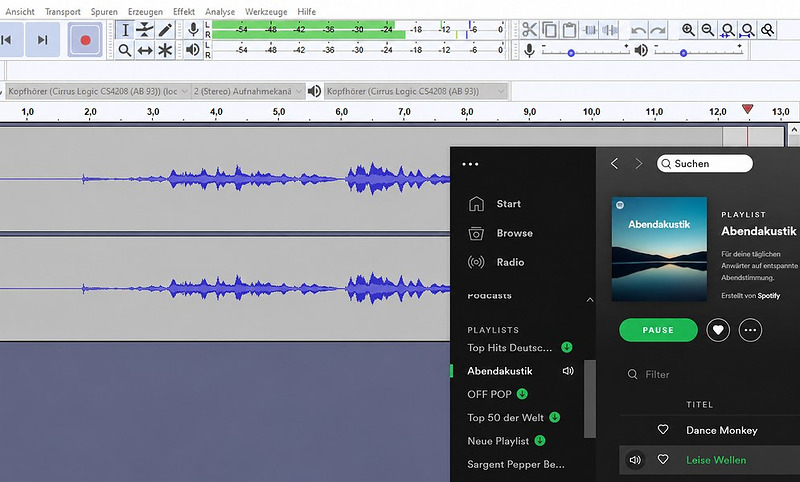
Task: Click the recording meter microphone icon
Action: click(x=193, y=30)
